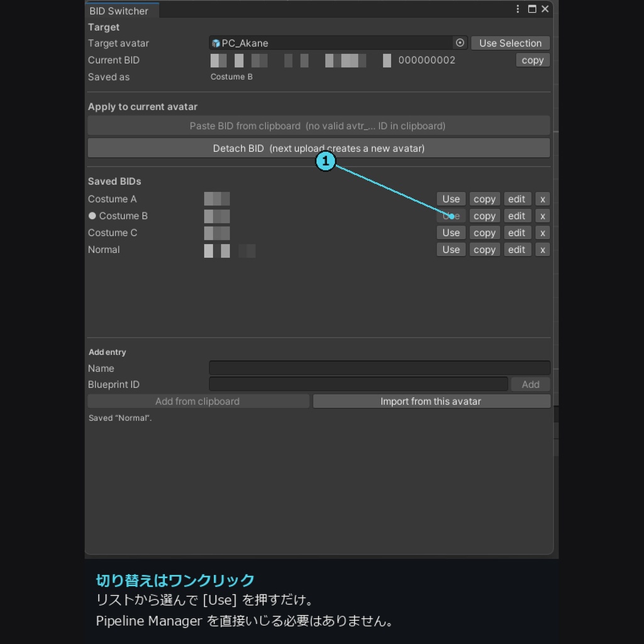Delete the Costume C entry
Screen dimensions: 644x644
tap(543, 233)
